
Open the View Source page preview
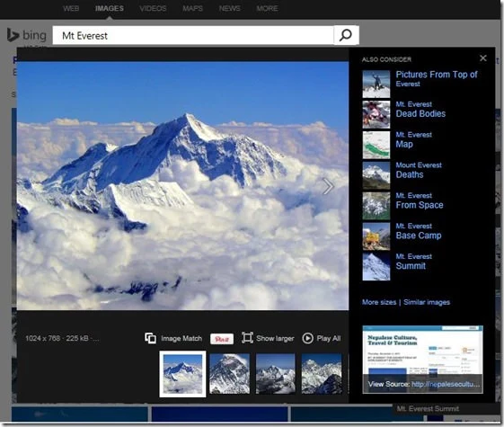pyautogui.click(x=422, y=360)
